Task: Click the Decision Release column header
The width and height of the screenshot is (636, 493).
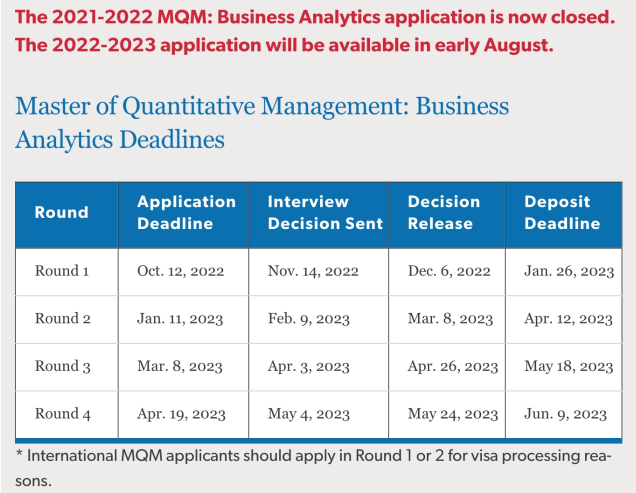Action: 444,212
